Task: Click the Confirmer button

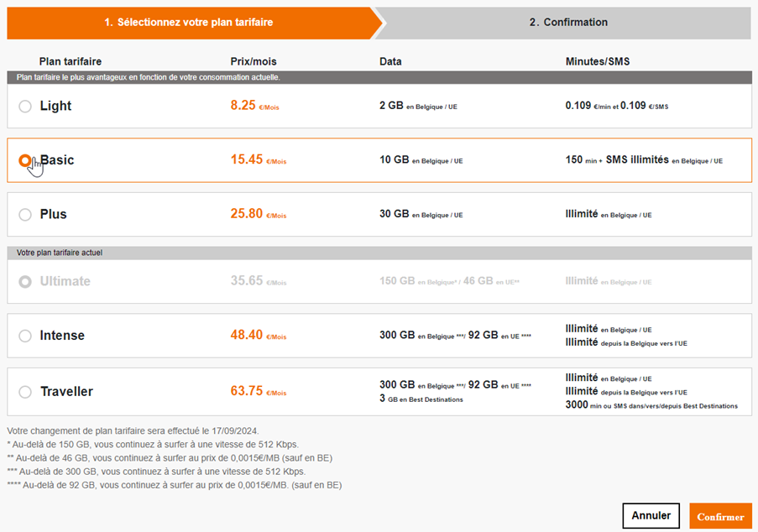Action: point(720,515)
